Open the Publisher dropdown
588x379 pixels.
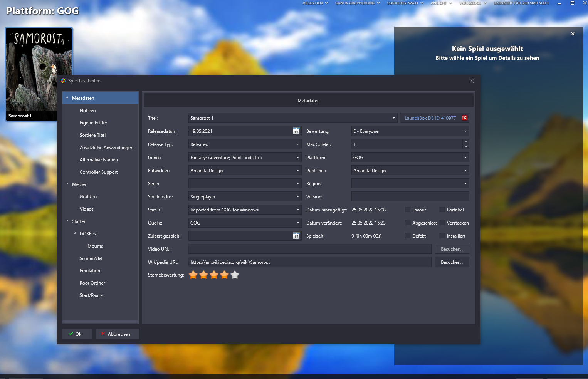coord(465,171)
